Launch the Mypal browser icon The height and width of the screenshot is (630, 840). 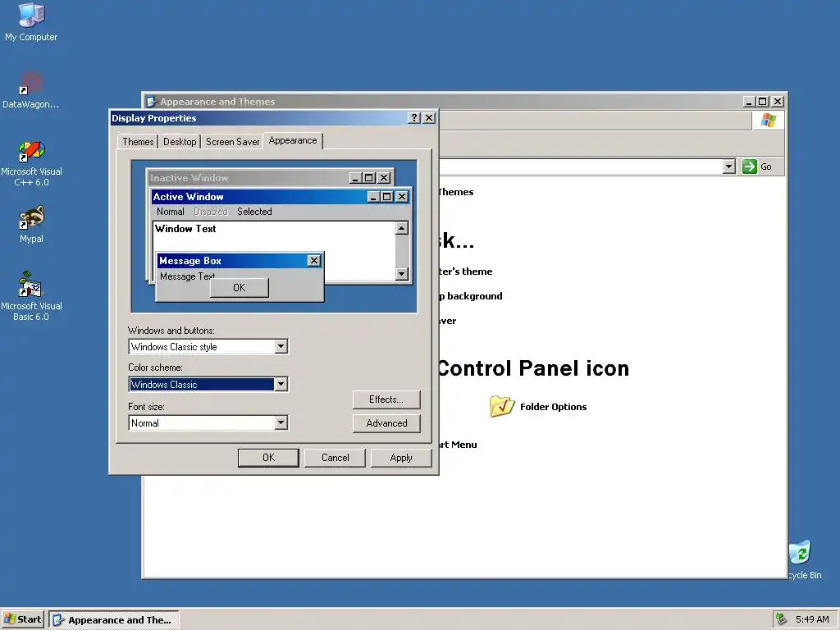(x=31, y=224)
